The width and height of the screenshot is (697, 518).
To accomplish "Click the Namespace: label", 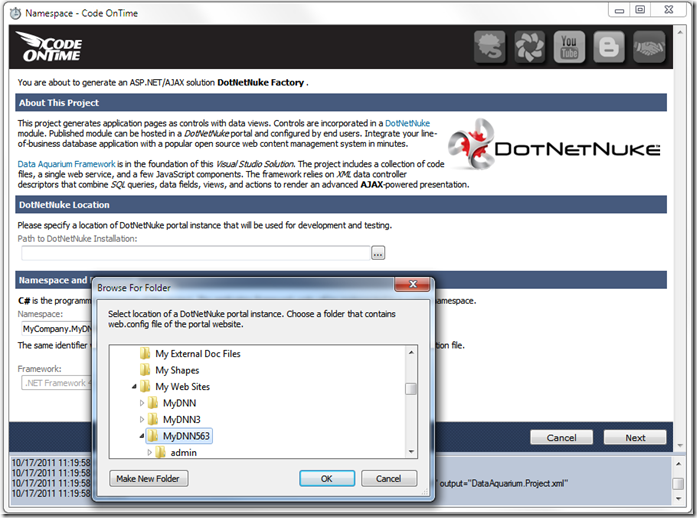I will point(40,314).
